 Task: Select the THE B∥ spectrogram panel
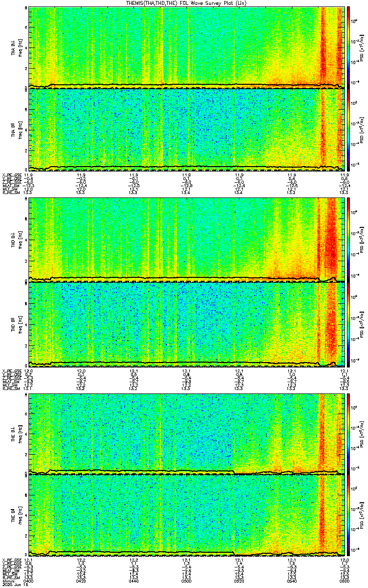coord(186,516)
